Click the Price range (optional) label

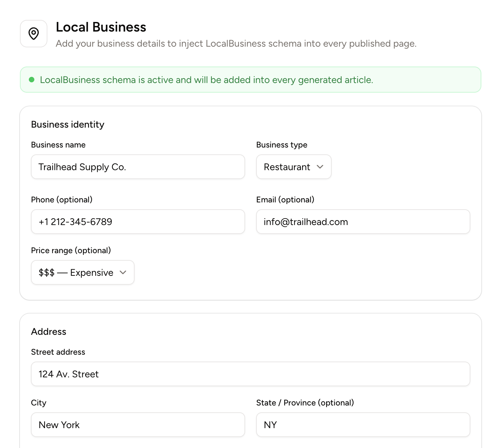[x=71, y=250]
